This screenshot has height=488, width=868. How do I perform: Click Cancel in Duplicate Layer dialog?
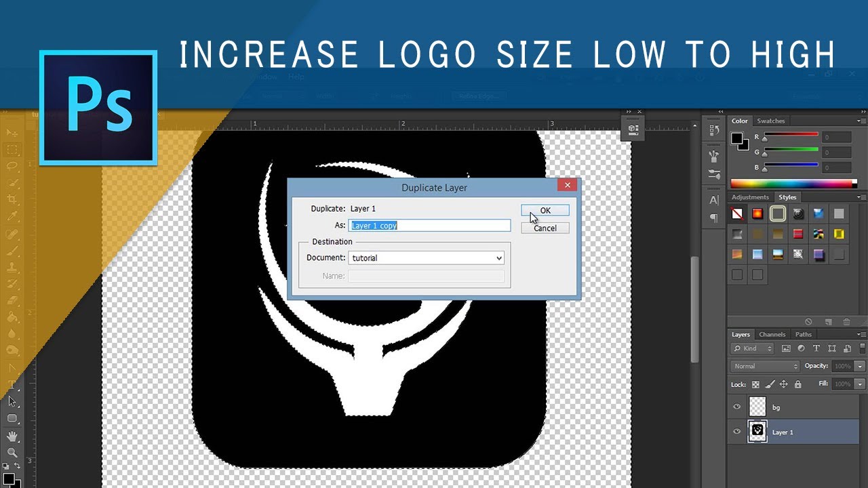click(545, 228)
